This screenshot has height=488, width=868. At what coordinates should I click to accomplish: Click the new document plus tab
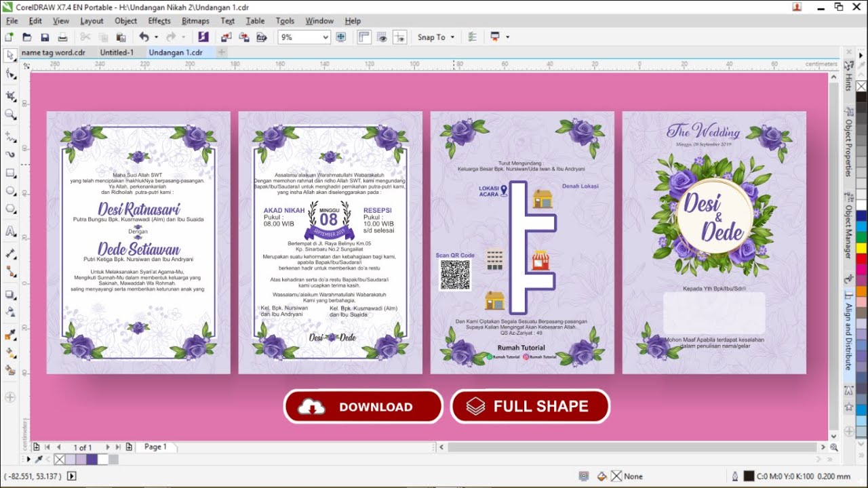pos(221,52)
